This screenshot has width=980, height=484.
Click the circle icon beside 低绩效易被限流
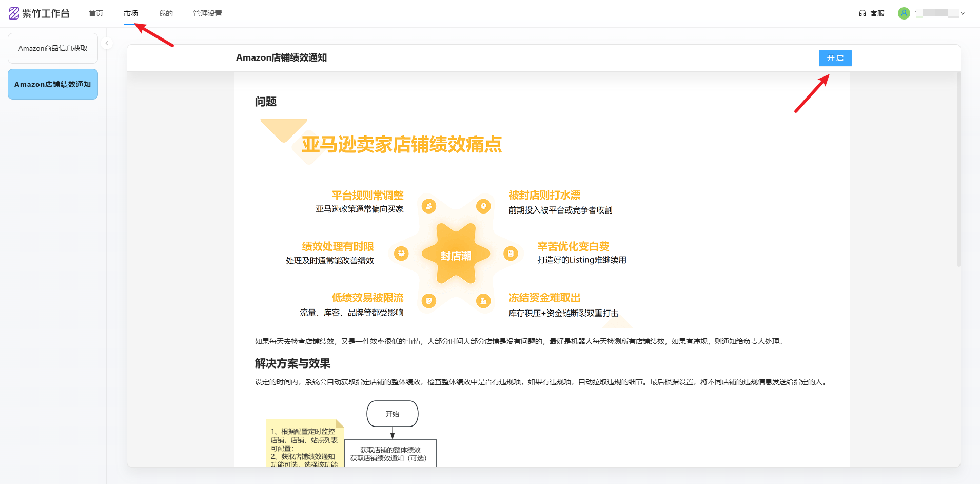(x=429, y=301)
